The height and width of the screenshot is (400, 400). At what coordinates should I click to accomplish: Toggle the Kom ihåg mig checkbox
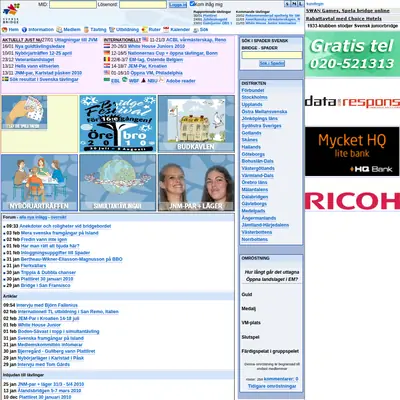pyautogui.click(x=192, y=4)
